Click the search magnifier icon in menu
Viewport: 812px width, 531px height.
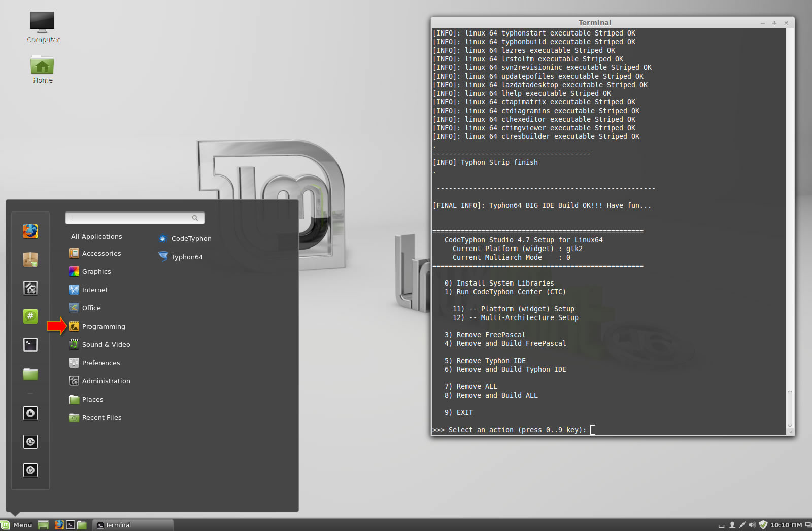click(x=195, y=218)
